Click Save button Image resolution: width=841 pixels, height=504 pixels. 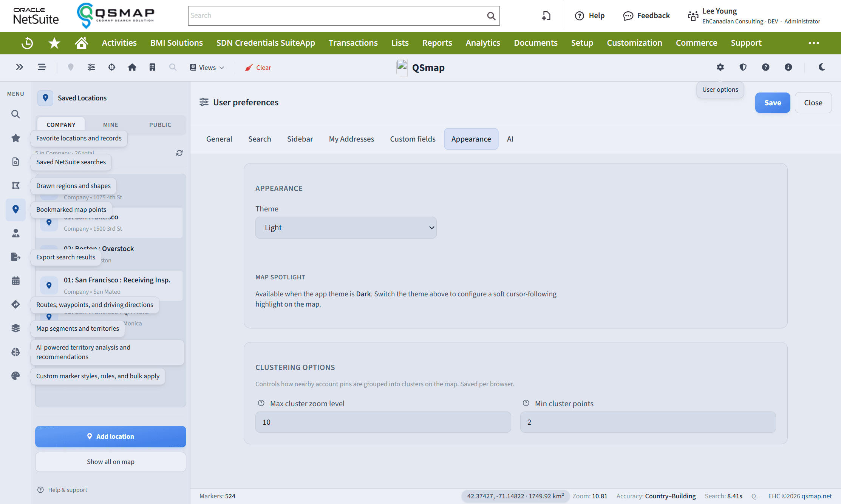[773, 103]
